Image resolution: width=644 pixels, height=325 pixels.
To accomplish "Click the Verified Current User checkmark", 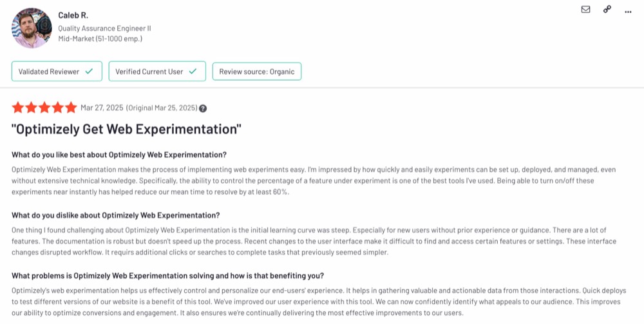I will [x=193, y=72].
